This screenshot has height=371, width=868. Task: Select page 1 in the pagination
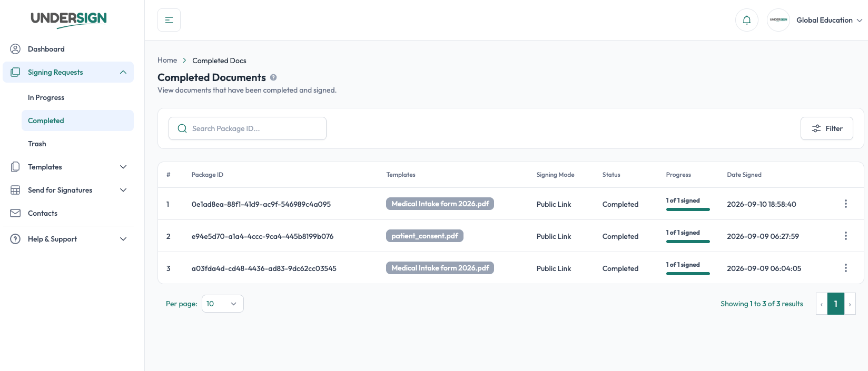tap(836, 304)
